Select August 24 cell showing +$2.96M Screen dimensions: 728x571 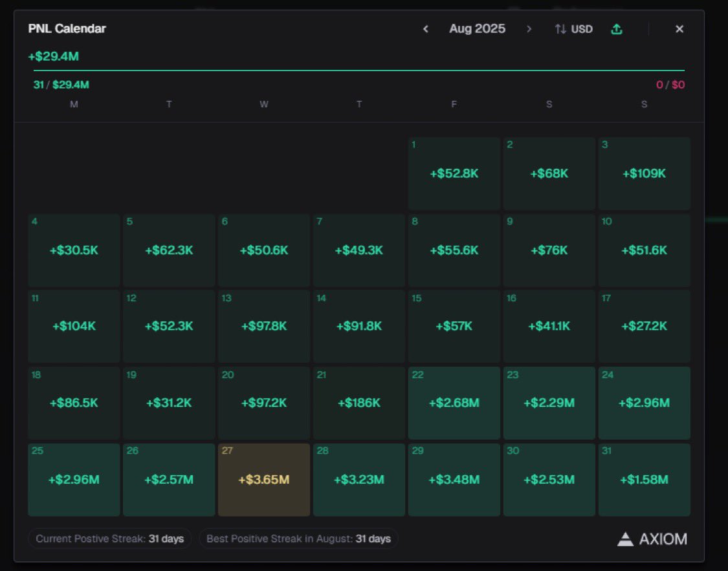pos(645,403)
